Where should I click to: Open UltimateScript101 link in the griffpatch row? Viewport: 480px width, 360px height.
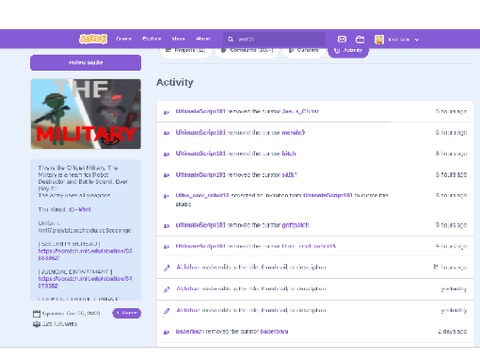tap(201, 225)
